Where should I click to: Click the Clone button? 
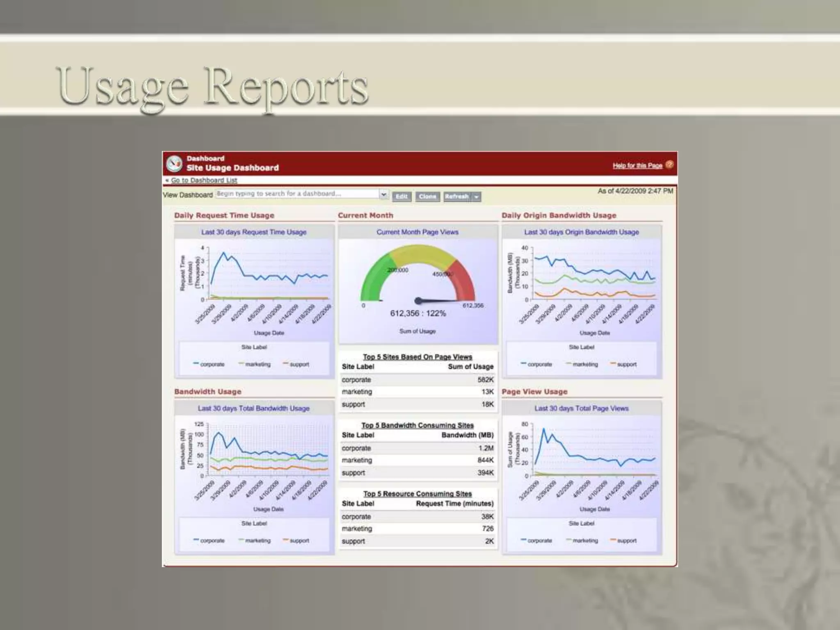[x=427, y=196]
